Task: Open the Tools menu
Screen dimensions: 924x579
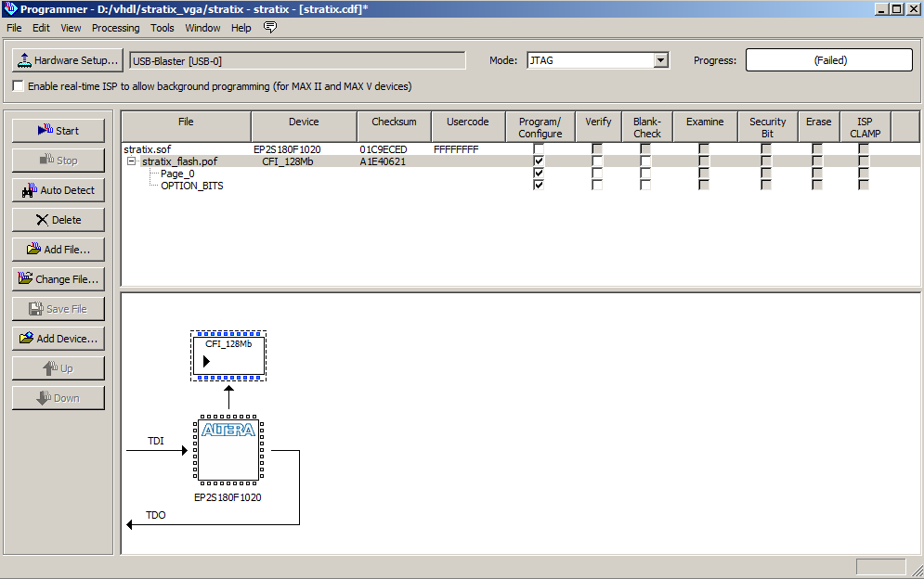Action: pyautogui.click(x=163, y=28)
